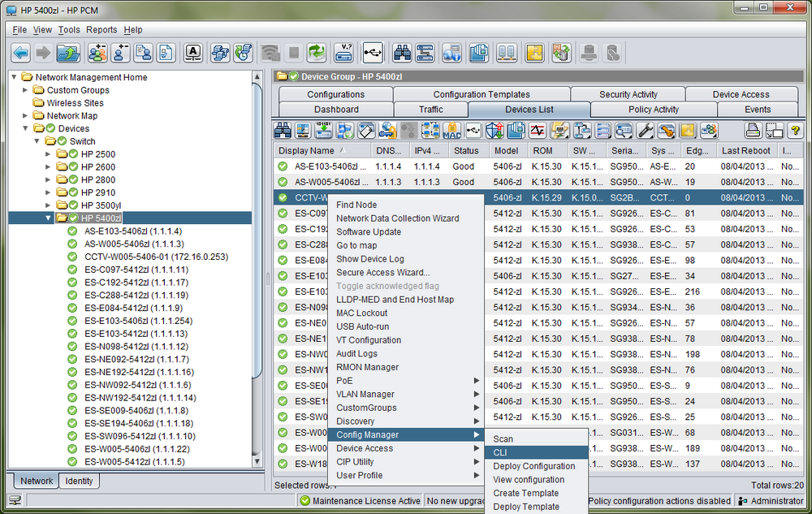Image resolution: width=812 pixels, height=514 pixels.
Task: Open the Tools menu
Action: pos(69,29)
